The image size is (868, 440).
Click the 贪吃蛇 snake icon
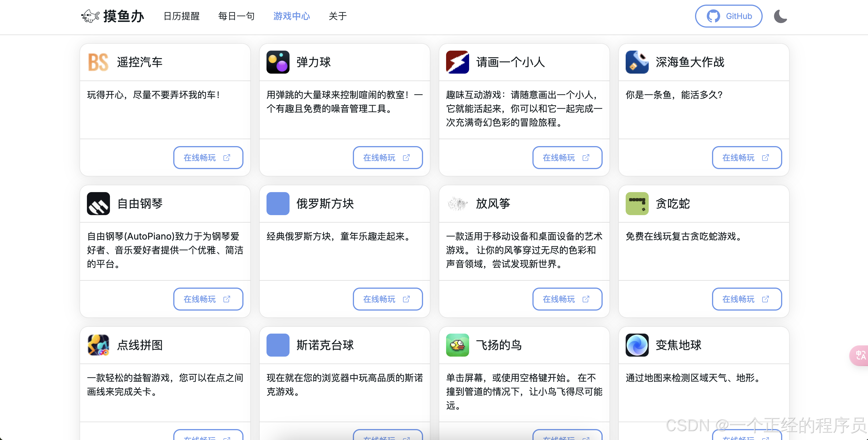pyautogui.click(x=637, y=203)
